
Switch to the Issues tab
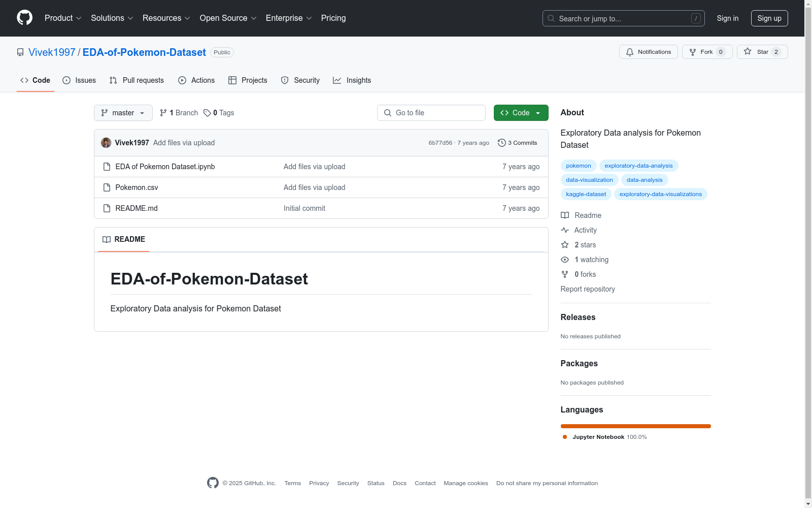click(79, 80)
